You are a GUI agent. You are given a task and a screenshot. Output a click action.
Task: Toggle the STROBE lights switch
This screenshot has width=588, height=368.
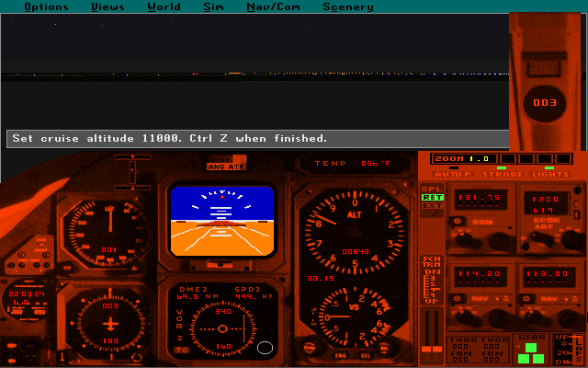pos(502,172)
